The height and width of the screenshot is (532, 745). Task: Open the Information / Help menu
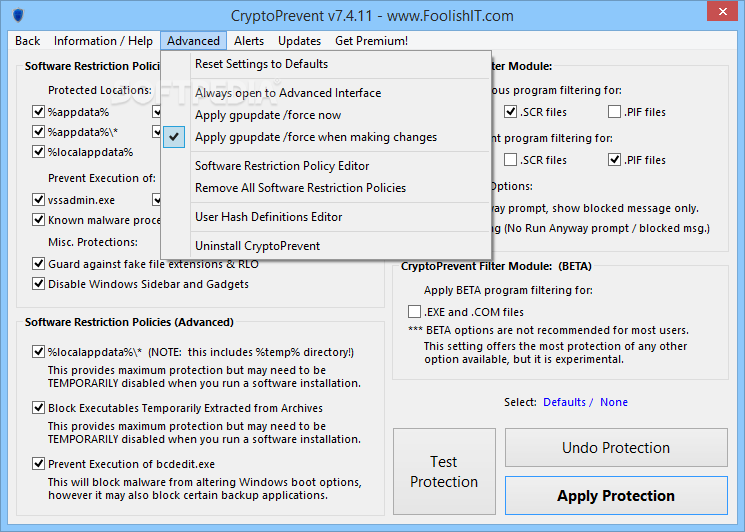pyautogui.click(x=103, y=41)
